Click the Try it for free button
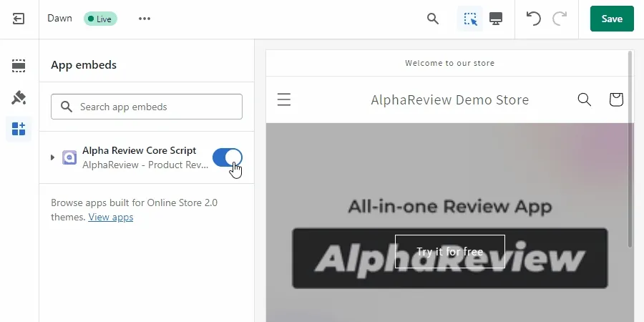644x322 pixels. tap(450, 251)
